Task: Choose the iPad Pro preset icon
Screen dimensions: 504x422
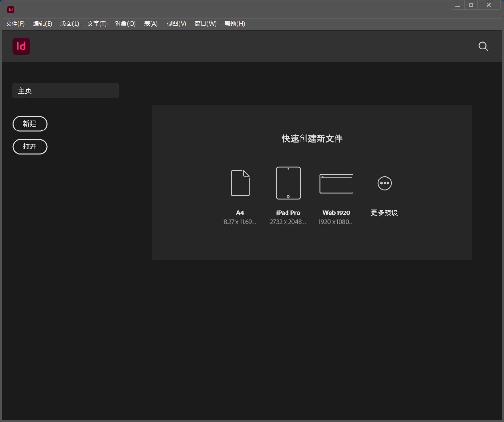Action: [288, 183]
